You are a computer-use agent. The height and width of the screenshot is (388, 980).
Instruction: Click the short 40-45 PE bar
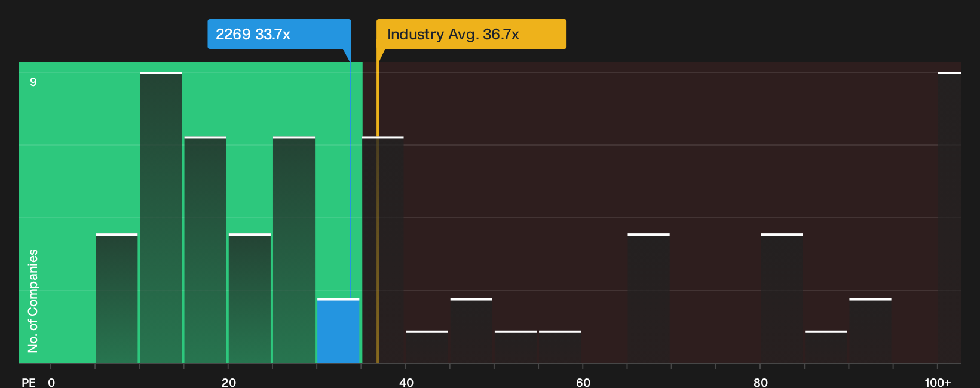click(x=427, y=347)
